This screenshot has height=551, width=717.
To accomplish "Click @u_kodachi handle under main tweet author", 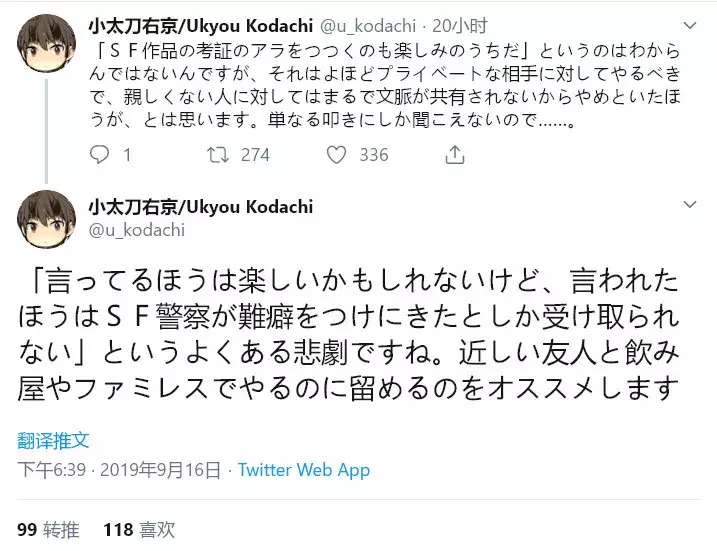I will click(136, 229).
